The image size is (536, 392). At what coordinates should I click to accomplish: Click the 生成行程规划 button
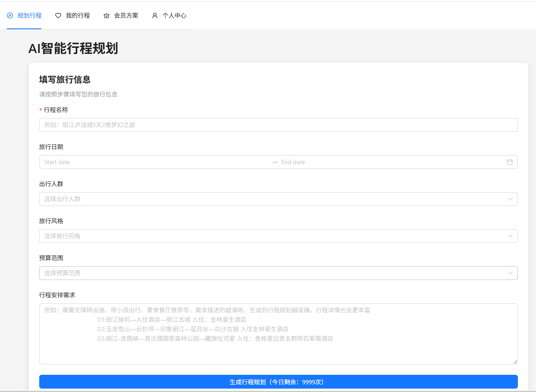(x=278, y=382)
